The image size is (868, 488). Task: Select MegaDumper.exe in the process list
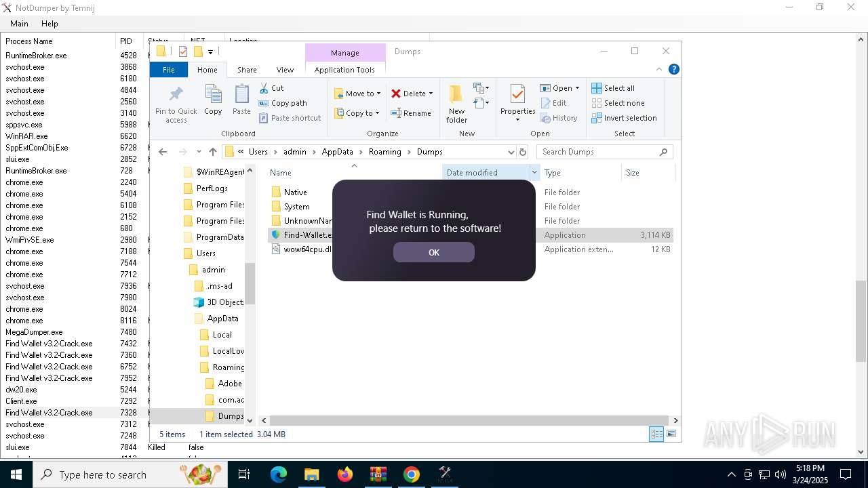pyautogui.click(x=34, y=332)
